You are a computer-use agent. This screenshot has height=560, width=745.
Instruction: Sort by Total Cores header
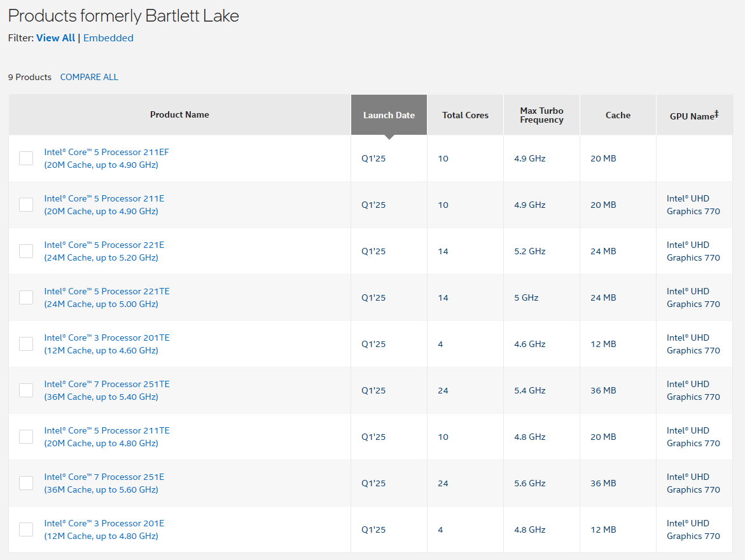[465, 115]
